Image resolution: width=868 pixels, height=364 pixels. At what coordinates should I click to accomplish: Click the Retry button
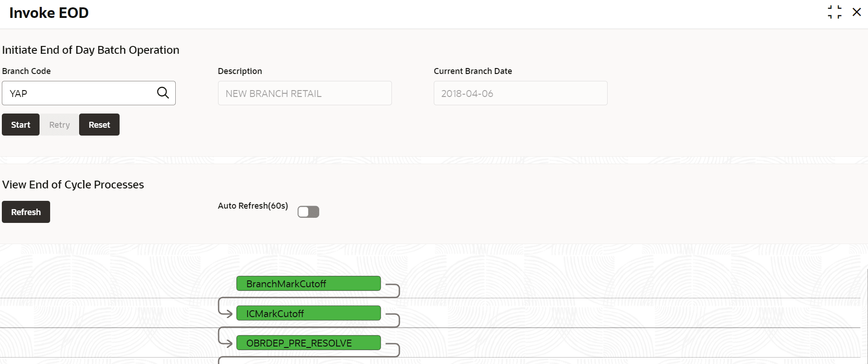click(x=59, y=125)
